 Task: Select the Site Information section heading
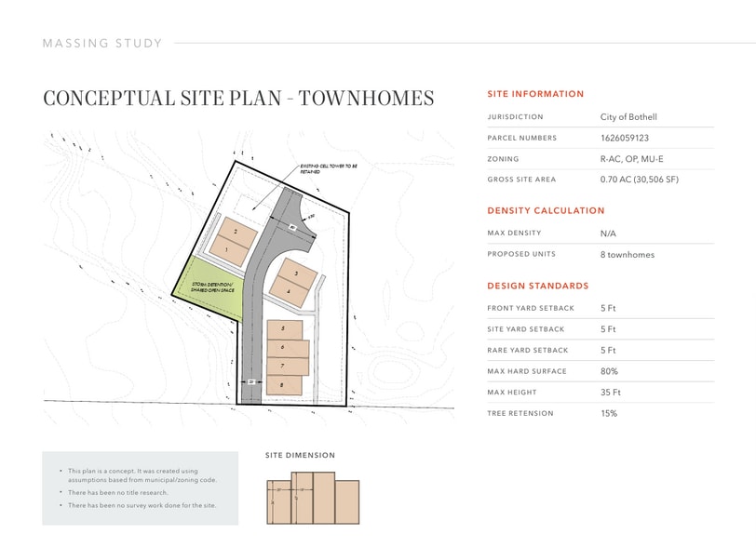click(x=535, y=94)
